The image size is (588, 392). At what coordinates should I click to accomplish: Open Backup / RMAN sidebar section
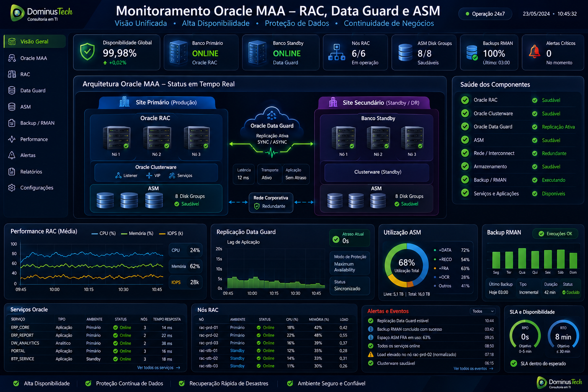(37, 123)
